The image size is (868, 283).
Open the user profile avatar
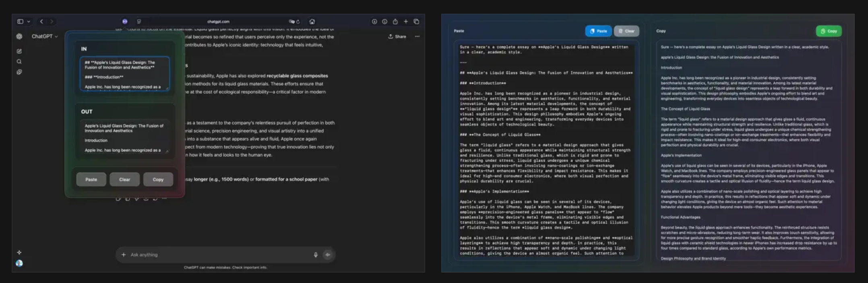[x=19, y=263]
